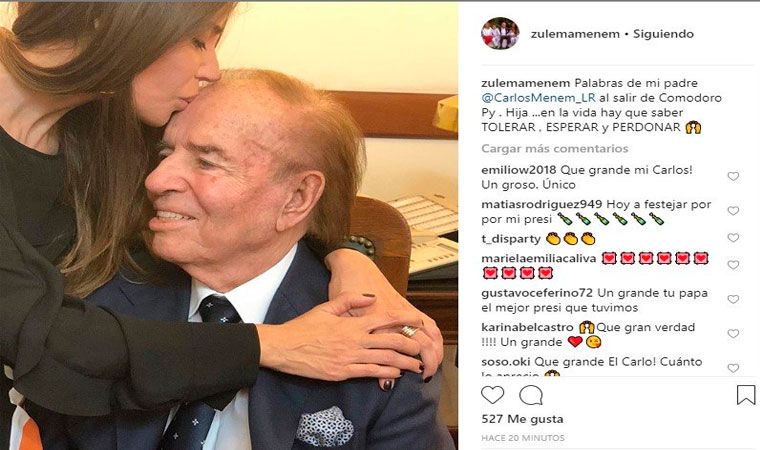
Task: Like gustavoceferino72's comment heart
Action: pyautogui.click(x=733, y=299)
